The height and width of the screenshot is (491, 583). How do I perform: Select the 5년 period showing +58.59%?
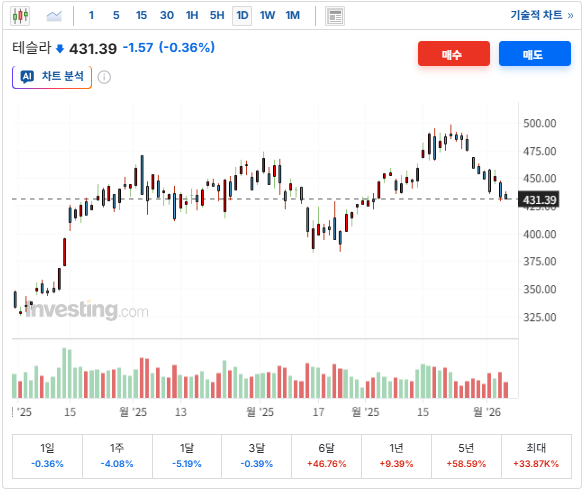[x=466, y=456]
